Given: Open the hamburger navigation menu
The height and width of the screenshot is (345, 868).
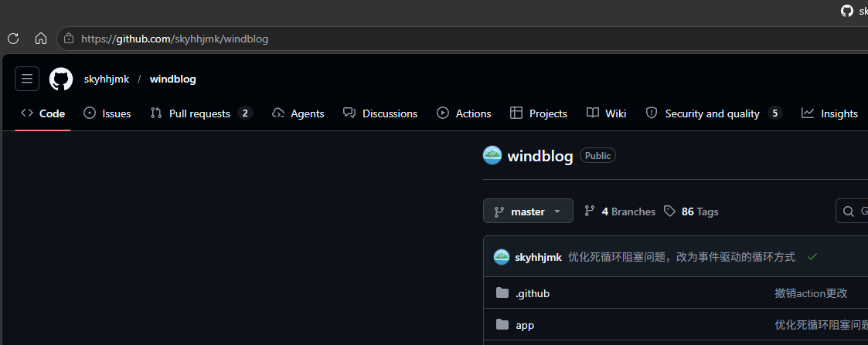Looking at the screenshot, I should [27, 79].
